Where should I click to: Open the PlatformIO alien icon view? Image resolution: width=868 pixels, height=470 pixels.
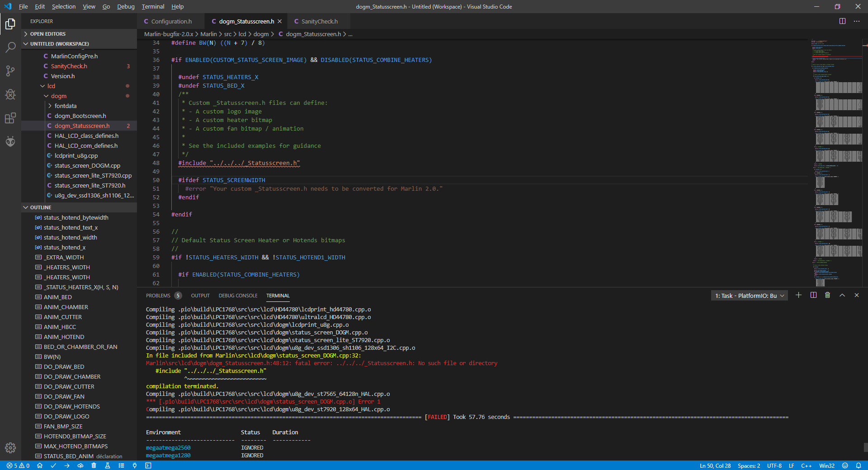tap(10, 141)
